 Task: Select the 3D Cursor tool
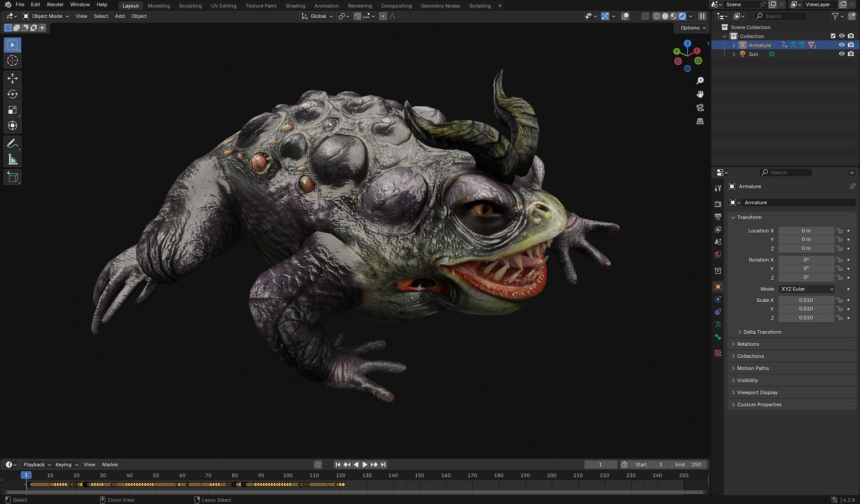13,61
